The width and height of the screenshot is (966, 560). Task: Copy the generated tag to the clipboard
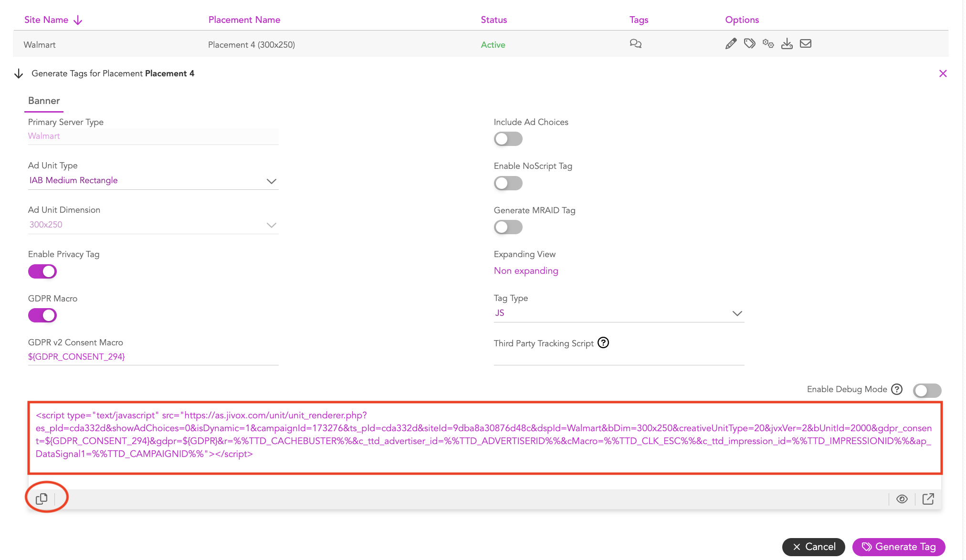click(x=42, y=499)
